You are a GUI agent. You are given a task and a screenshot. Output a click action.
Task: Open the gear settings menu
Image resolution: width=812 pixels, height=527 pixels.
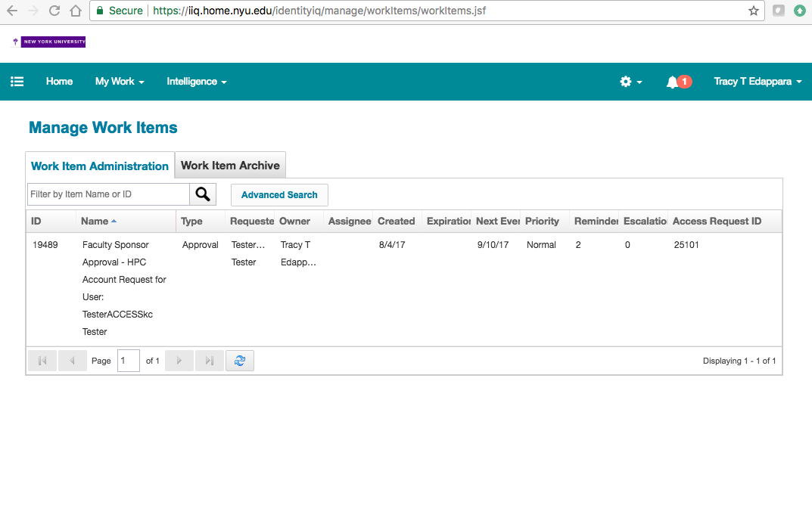point(630,82)
